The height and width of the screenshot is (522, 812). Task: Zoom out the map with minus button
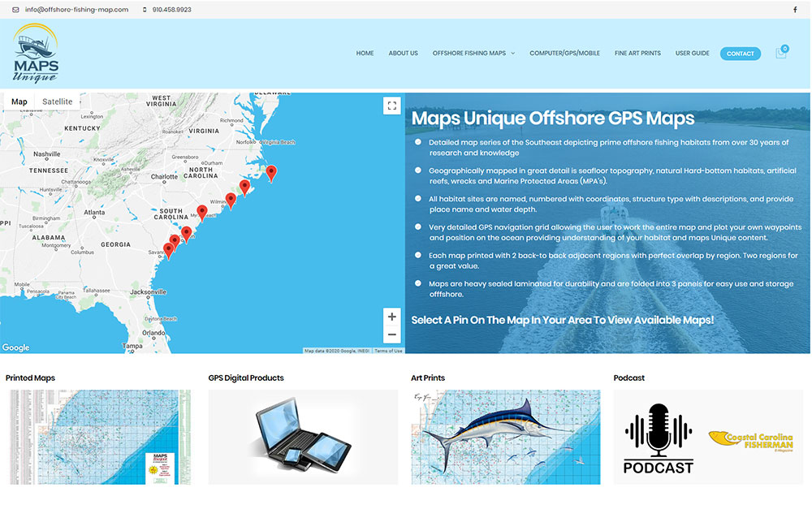pyautogui.click(x=392, y=334)
